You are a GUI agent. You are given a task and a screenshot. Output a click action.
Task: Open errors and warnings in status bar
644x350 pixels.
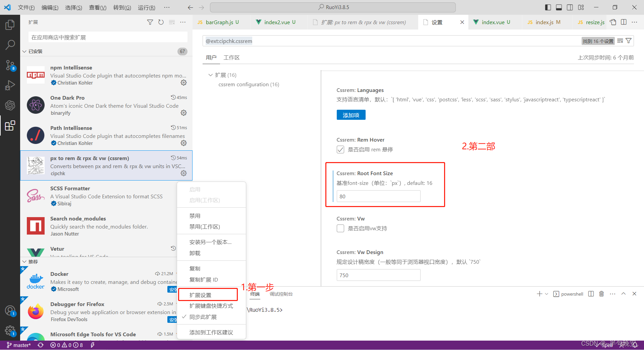click(x=66, y=345)
